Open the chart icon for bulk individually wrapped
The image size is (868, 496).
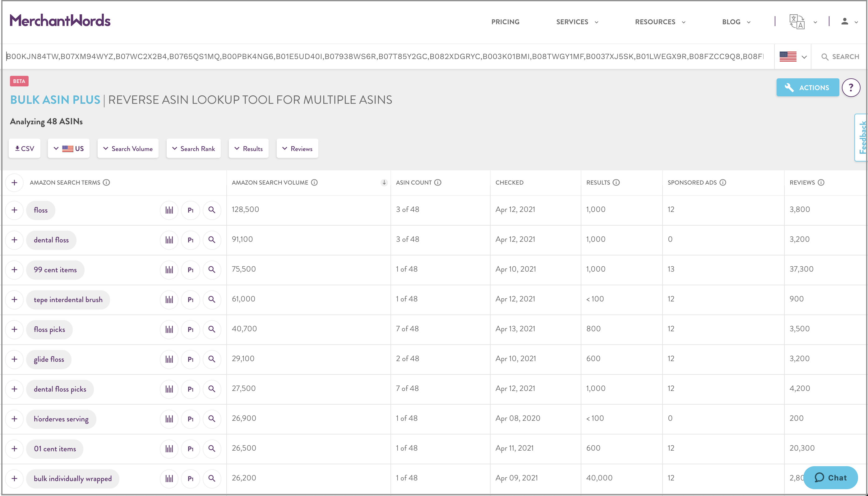(169, 478)
